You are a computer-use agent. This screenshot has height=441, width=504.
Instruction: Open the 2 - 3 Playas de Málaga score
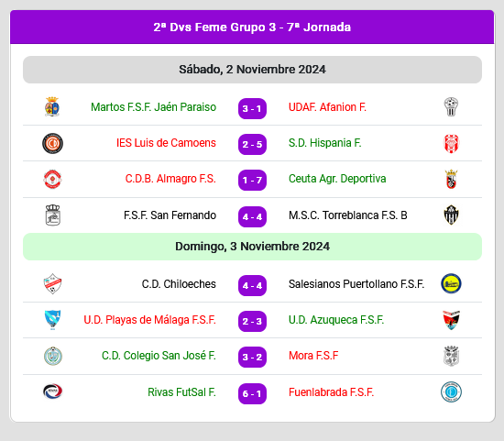click(252, 321)
